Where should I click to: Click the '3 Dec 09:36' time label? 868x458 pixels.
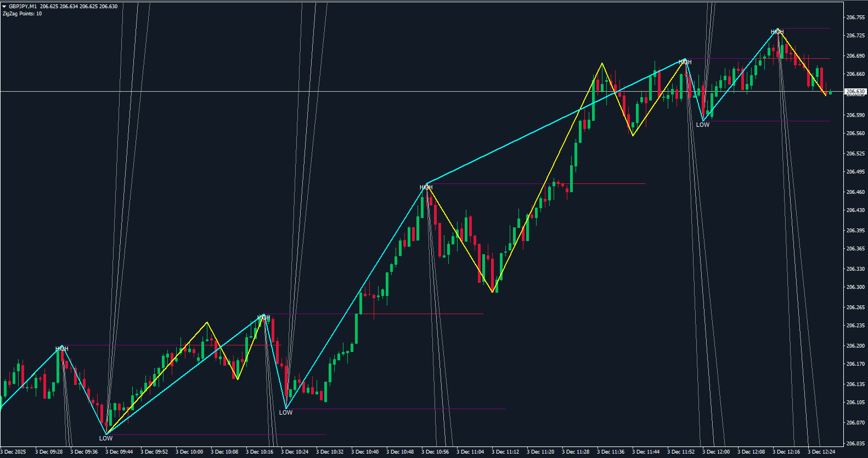click(84, 452)
